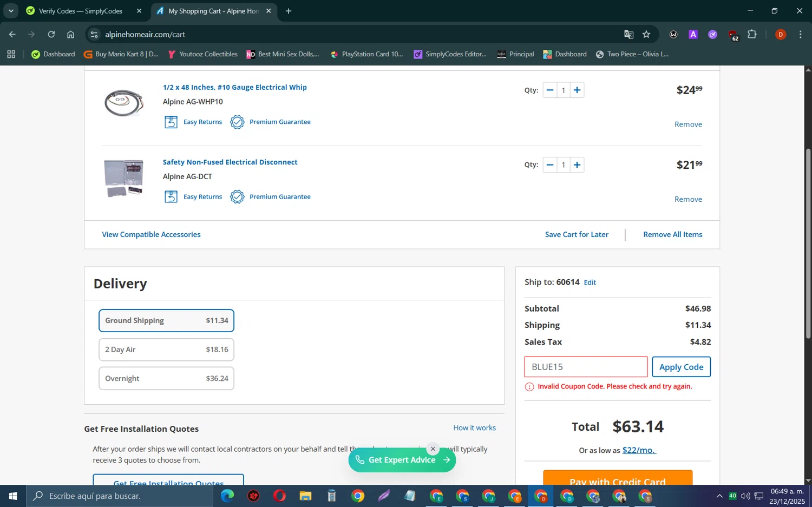Open the tab search dropdown

[x=11, y=11]
